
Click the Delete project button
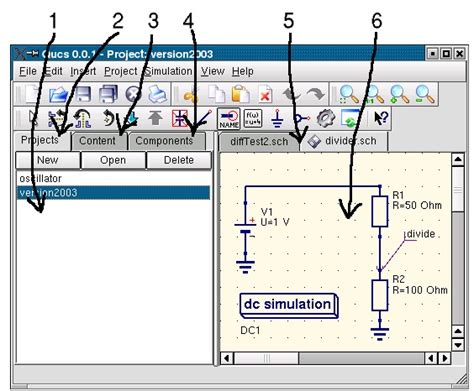click(179, 160)
